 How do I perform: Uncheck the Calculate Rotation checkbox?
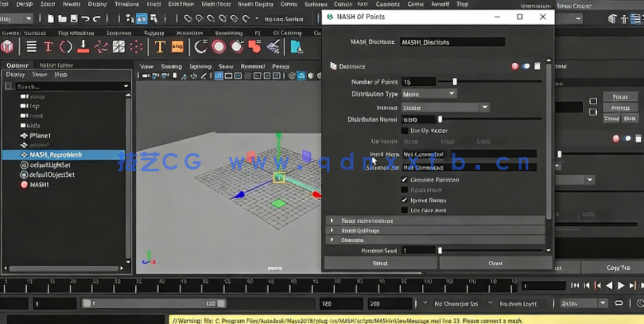[405, 180]
